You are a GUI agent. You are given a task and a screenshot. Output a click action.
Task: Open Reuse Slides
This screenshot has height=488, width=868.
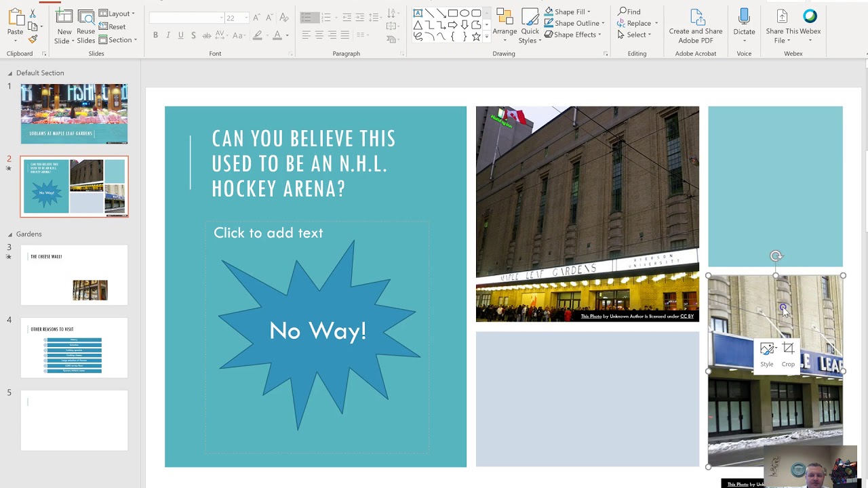[86, 27]
